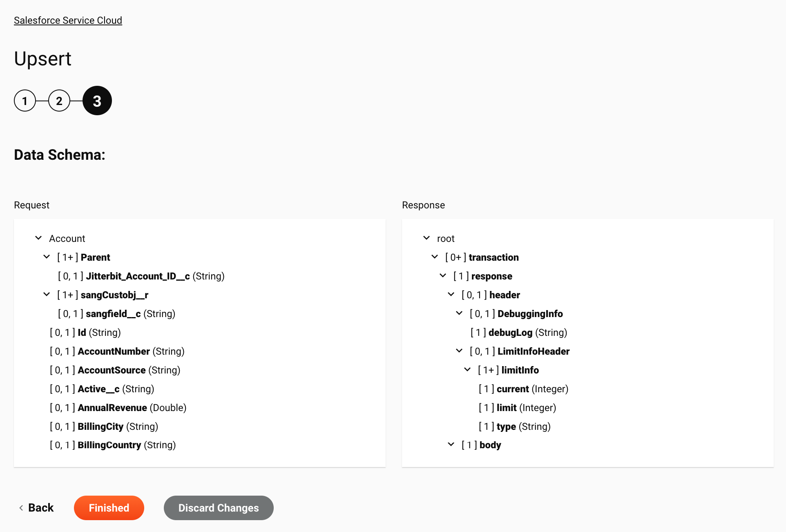This screenshot has width=786, height=532.
Task: Collapse the Account request tree
Action: point(38,238)
